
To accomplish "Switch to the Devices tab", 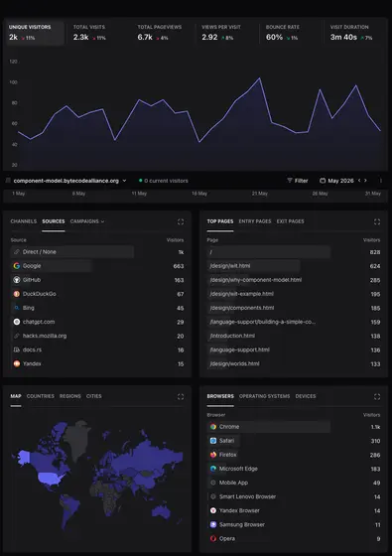I will coord(306,396).
